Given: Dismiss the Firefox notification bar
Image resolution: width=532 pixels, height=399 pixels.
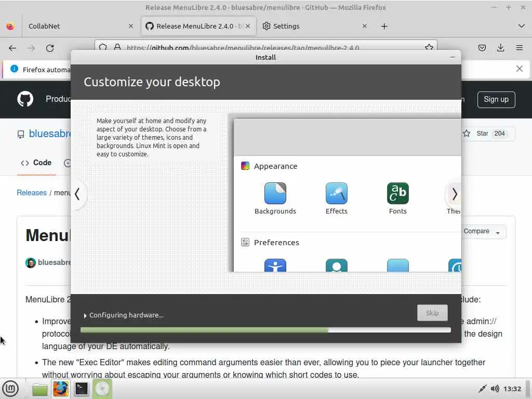Looking at the screenshot, I should click(519, 69).
